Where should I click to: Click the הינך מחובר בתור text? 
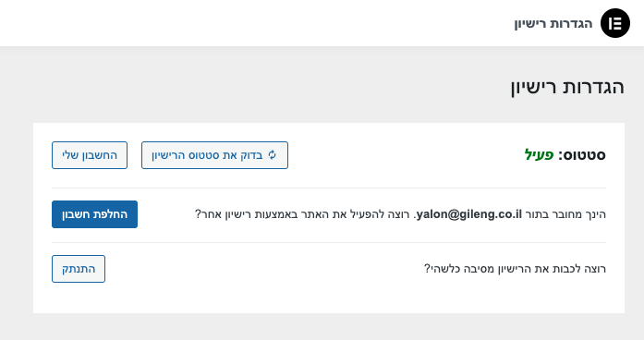pyautogui.click(x=565, y=214)
